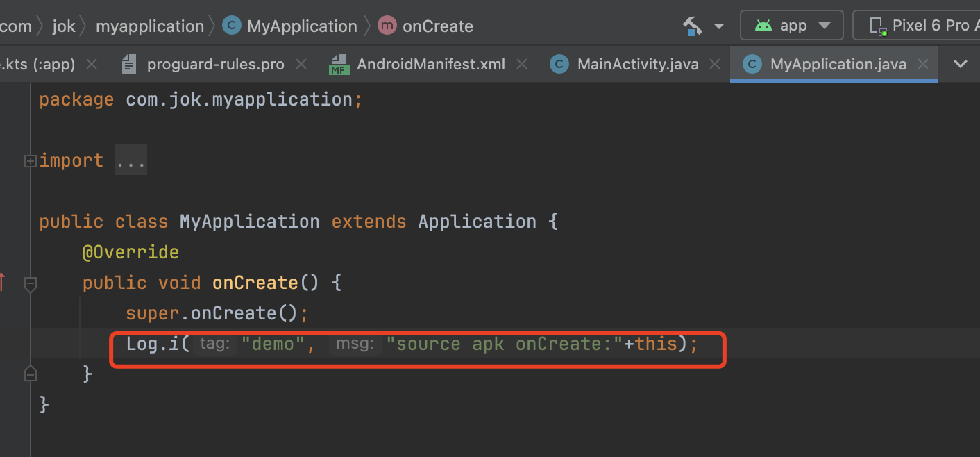The image size is (980, 457).
Task: Click the hammer build project icon
Action: coord(692,26)
